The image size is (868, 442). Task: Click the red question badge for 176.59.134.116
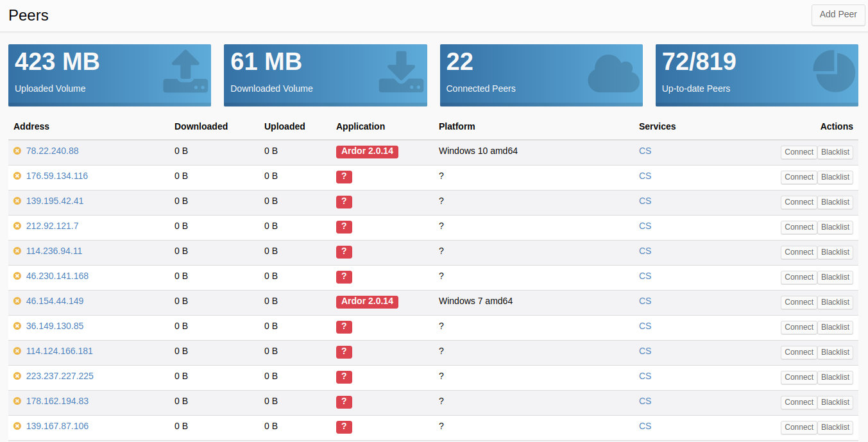[x=344, y=176]
